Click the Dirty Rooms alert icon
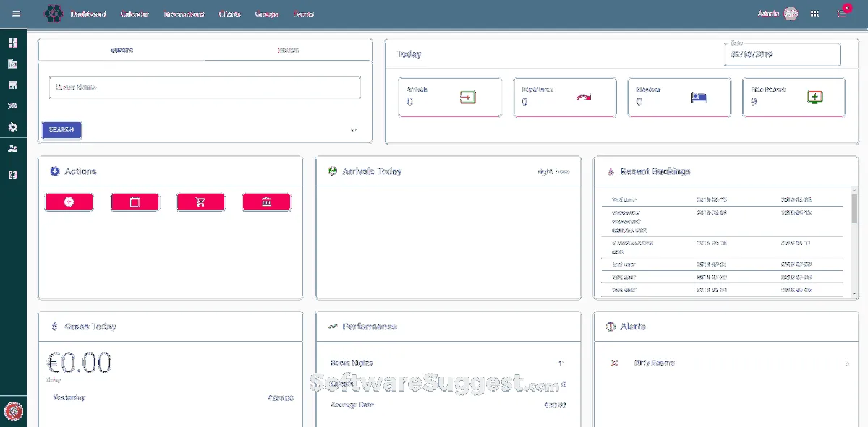Screen dimensions: 868x427 pos(614,363)
